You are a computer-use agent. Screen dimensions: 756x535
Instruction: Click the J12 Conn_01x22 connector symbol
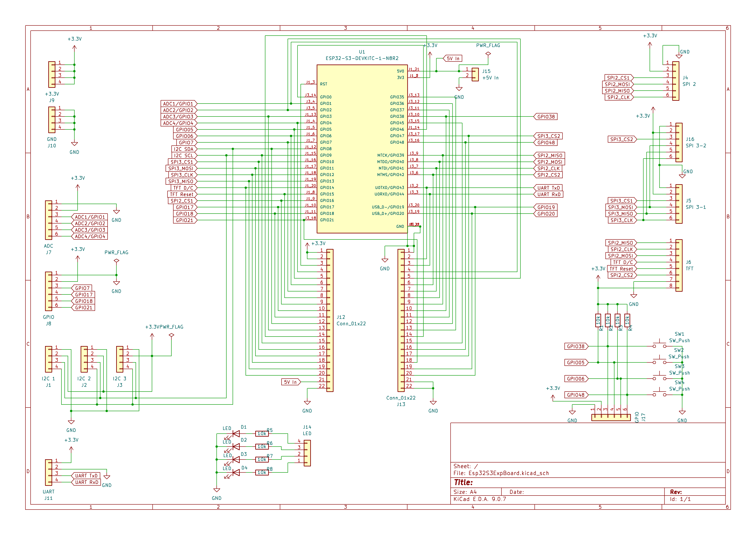click(x=330, y=320)
